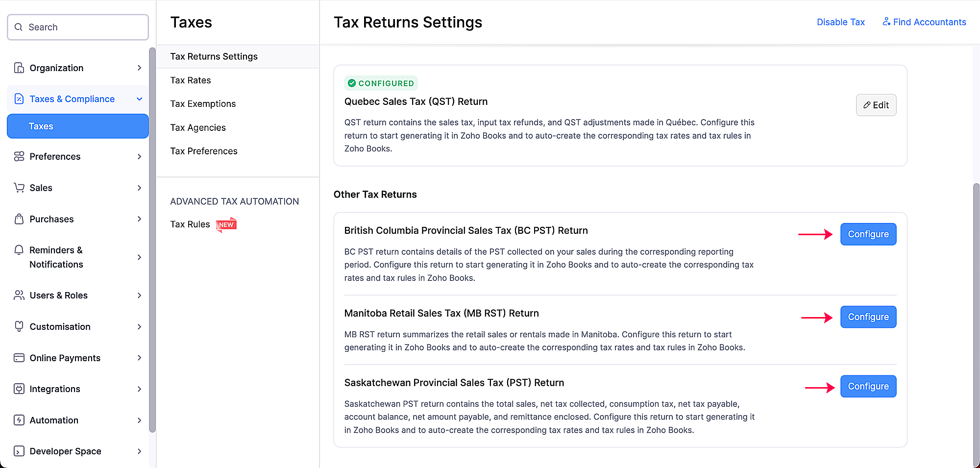Click the Reminders & Notifications bell icon
Screen dimensions: 980x468
19,250
